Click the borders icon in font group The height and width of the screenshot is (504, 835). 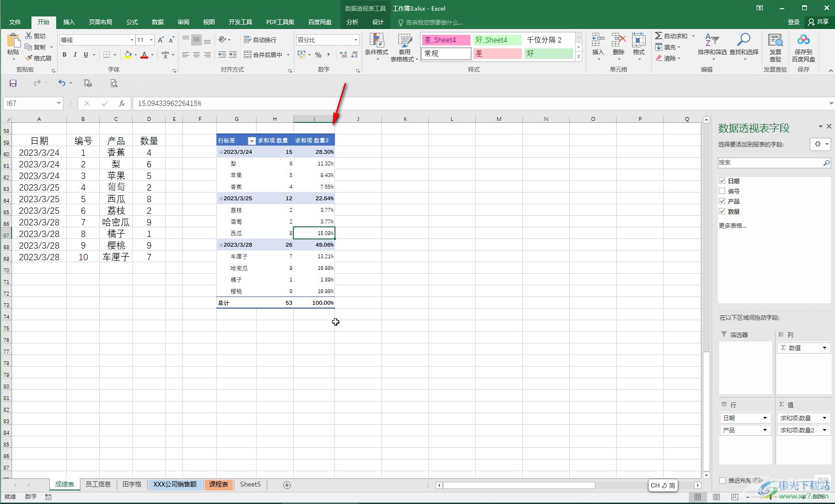[107, 55]
